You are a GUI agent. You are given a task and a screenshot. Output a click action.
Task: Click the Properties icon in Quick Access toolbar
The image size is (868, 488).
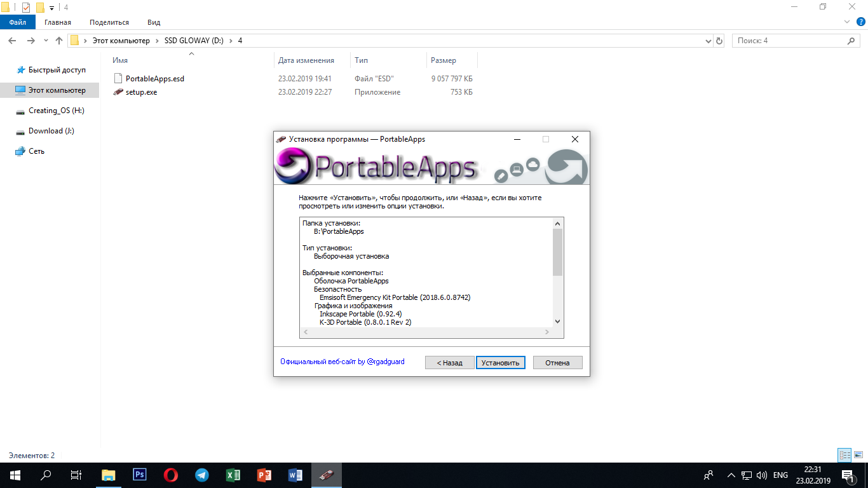(26, 8)
